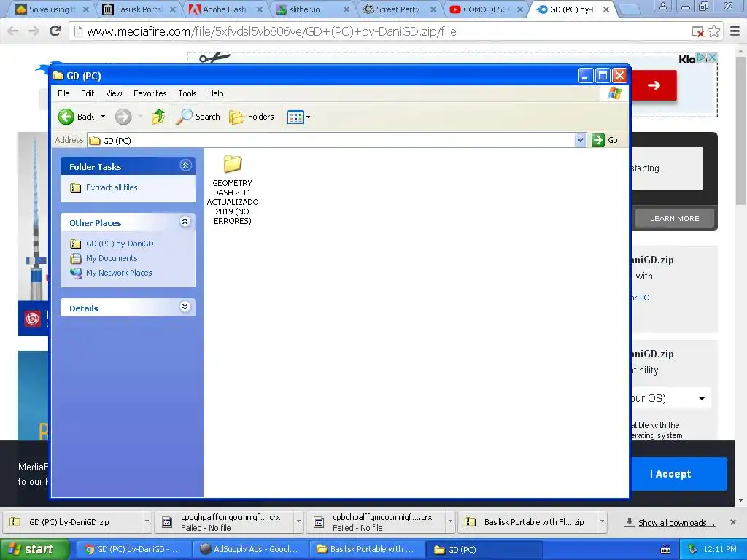The width and height of the screenshot is (747, 560).
Task: Open the OS selection dropdown on MediaFire
Action: point(671,398)
